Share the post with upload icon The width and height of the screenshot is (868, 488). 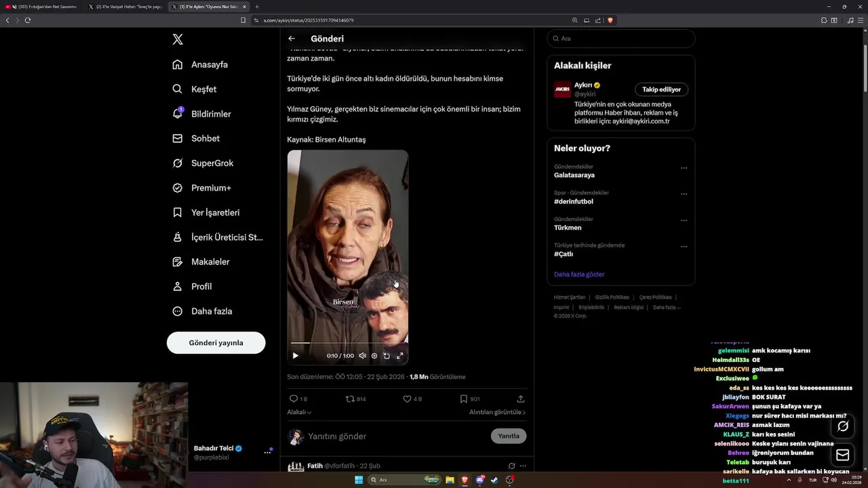[x=521, y=399]
